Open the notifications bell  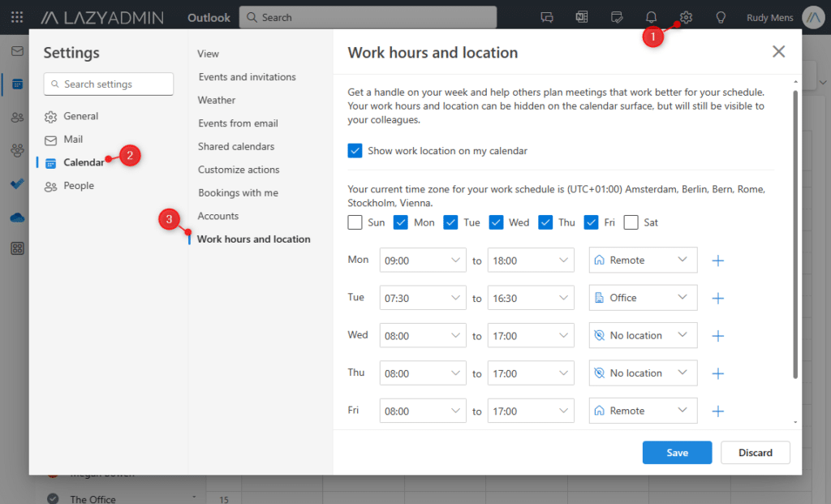651,16
